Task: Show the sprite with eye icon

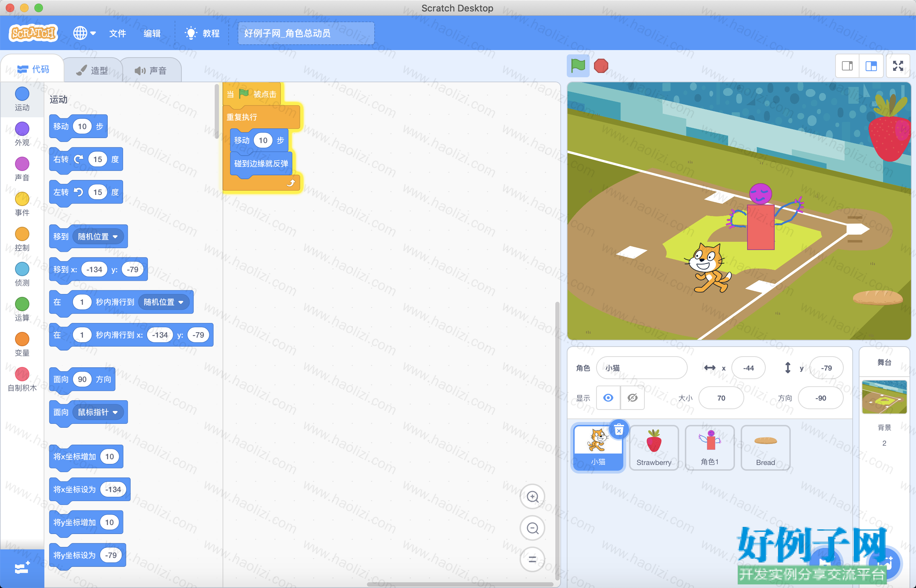Action: (x=608, y=398)
